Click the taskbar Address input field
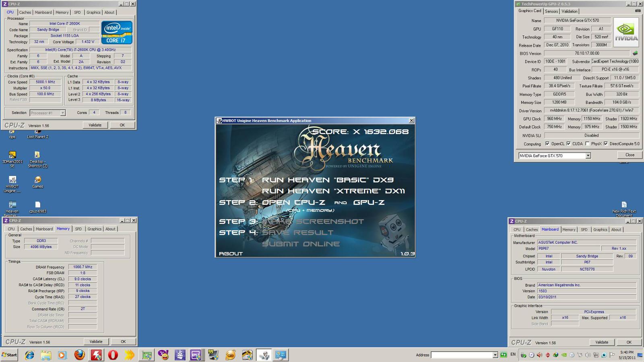Image resolution: width=644 pixels, height=362 pixels. 462,355
